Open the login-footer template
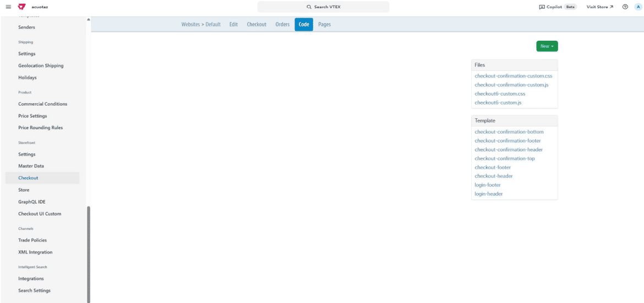 pyautogui.click(x=488, y=185)
